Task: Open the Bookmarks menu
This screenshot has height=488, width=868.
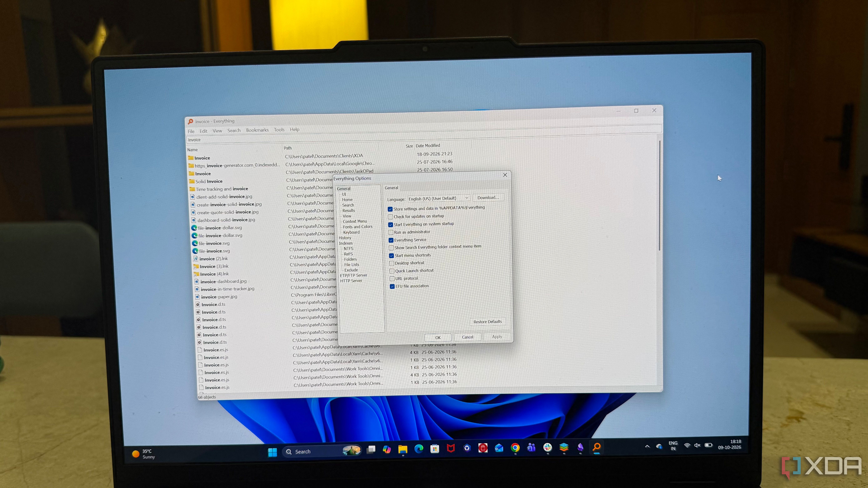Action: (x=257, y=130)
